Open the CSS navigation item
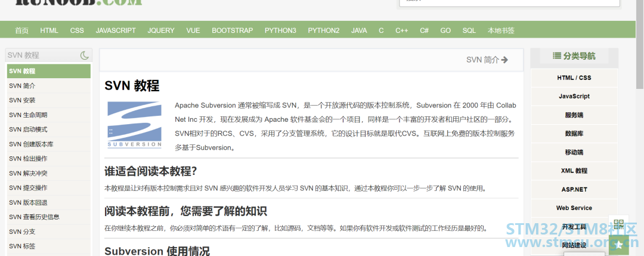The image size is (644, 256). (77, 30)
